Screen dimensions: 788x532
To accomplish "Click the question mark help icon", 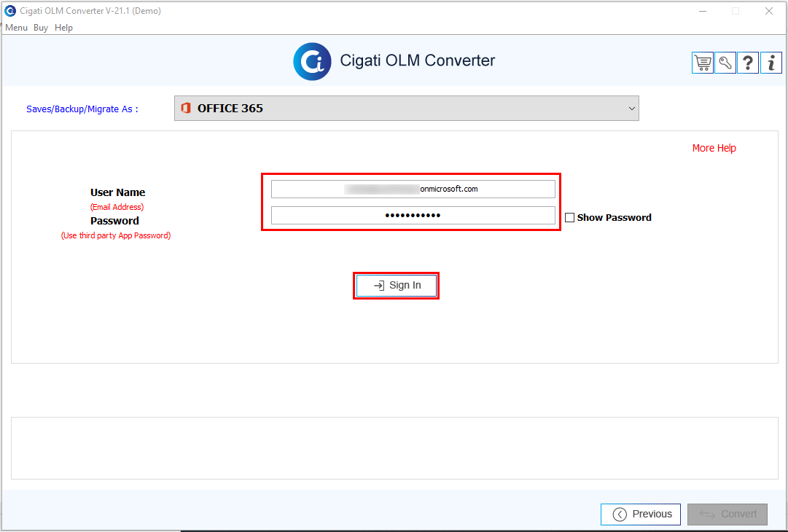I will (x=748, y=63).
